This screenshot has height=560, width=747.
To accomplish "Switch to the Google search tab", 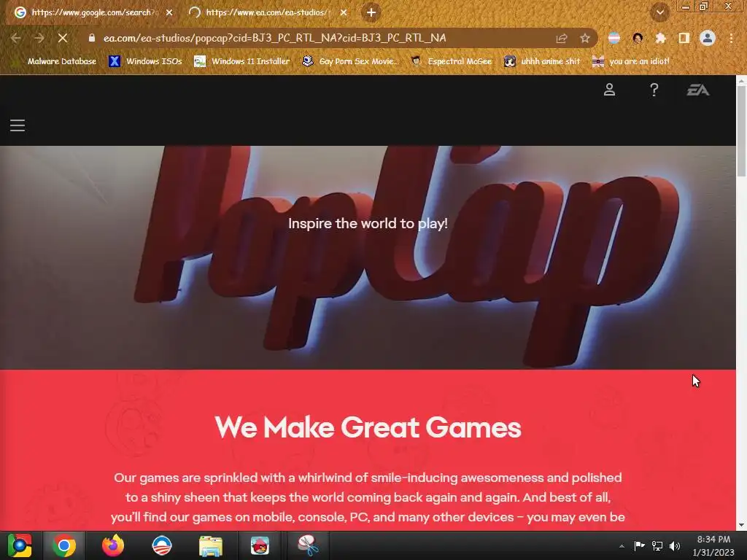I will (93, 12).
